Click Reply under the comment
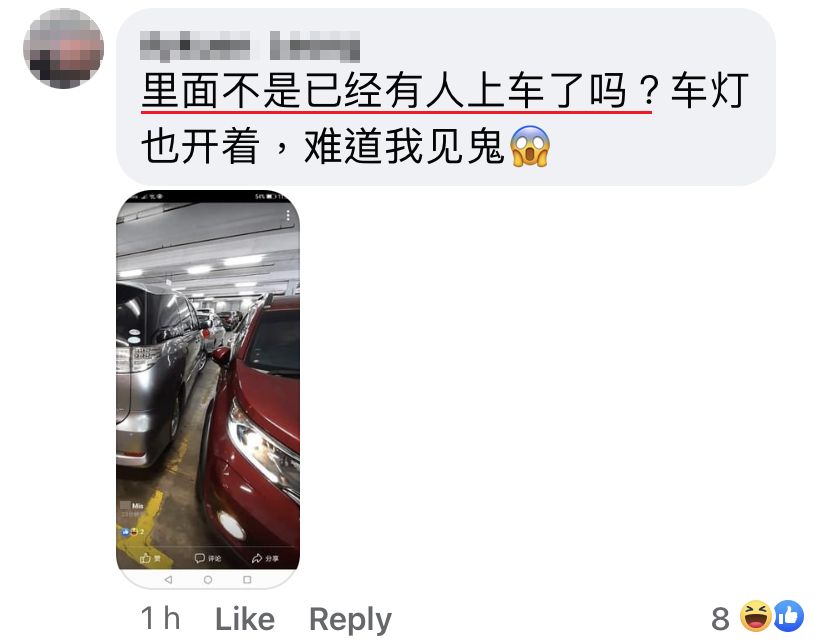The width and height of the screenshot is (828, 643). pos(350,620)
